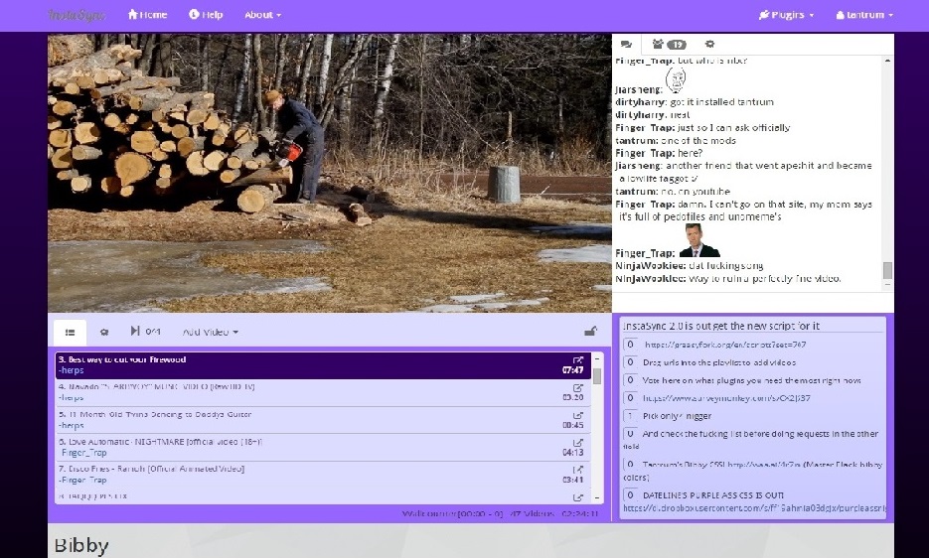The height and width of the screenshot is (560, 929).
Task: Click the 07:47 duration of Firewood video
Action: tap(573, 370)
